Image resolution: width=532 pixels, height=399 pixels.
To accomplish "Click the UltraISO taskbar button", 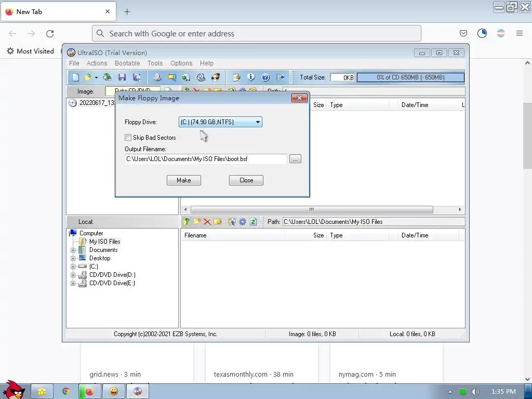I will (x=138, y=392).
